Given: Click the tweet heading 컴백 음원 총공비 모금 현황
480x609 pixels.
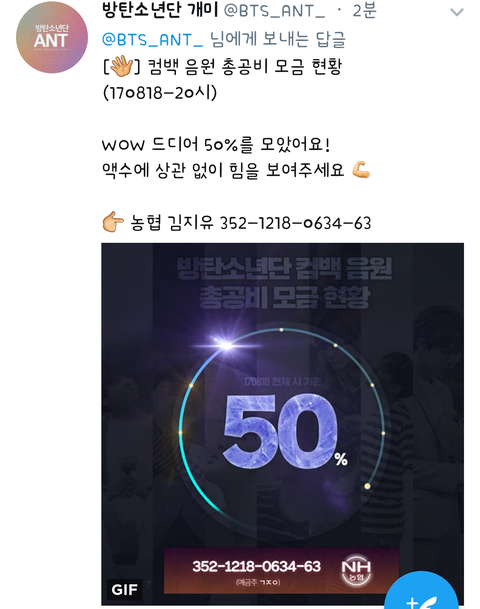Looking at the screenshot, I should 245,66.
